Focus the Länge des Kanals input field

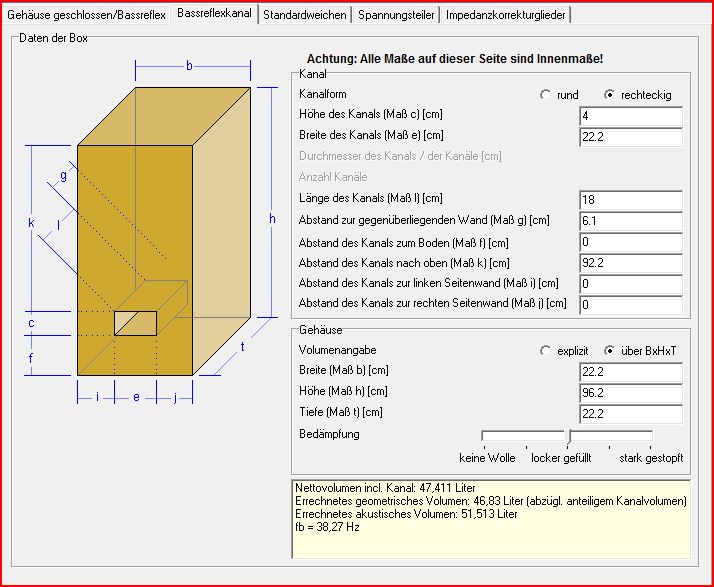(x=630, y=199)
